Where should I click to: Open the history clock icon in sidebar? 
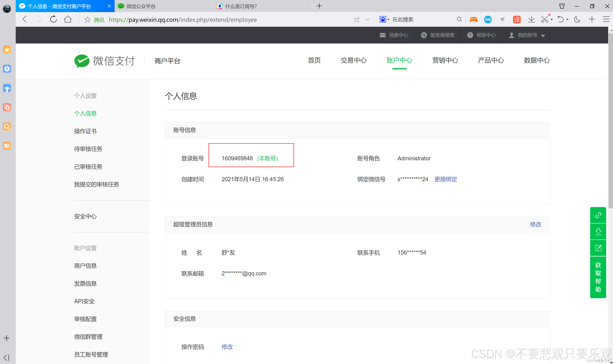pos(7,69)
